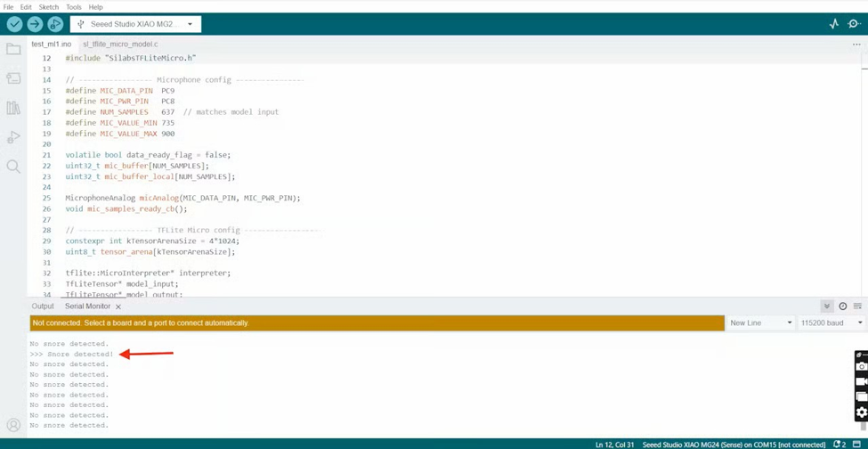Click line 12 include SilabsTFLiteMicro.h

pyautogui.click(x=131, y=58)
